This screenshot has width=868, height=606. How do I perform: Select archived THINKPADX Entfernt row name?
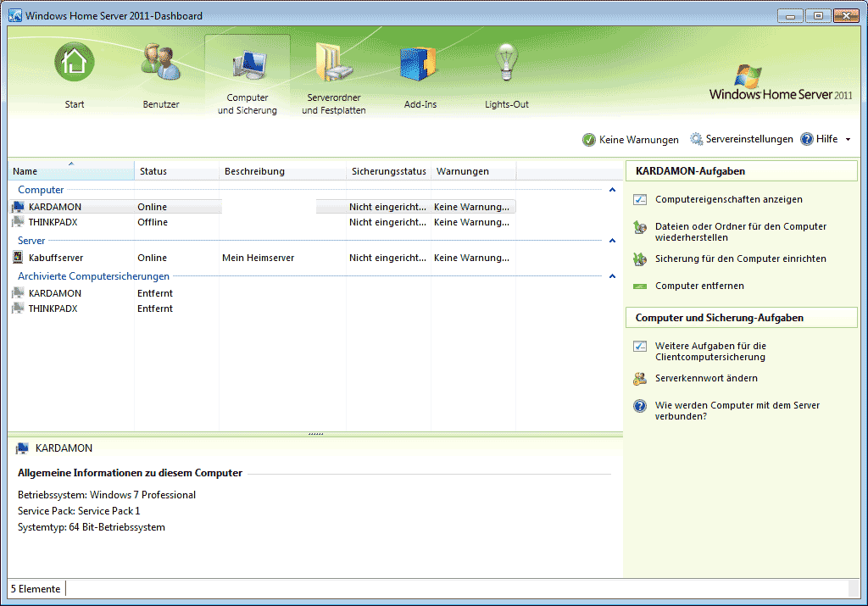point(53,309)
